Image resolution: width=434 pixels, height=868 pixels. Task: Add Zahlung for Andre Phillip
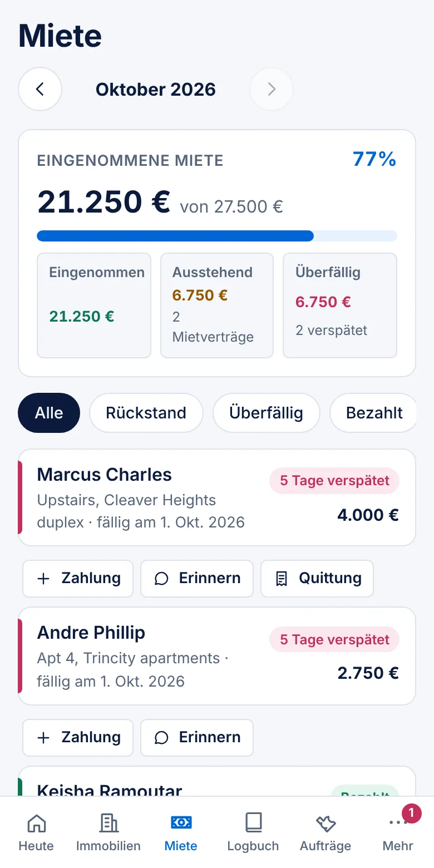(x=78, y=737)
